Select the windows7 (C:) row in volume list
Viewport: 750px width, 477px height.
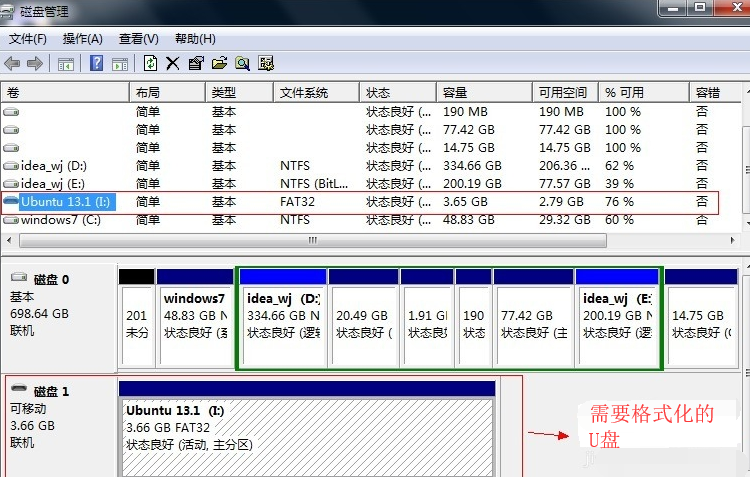pyautogui.click(x=60, y=220)
